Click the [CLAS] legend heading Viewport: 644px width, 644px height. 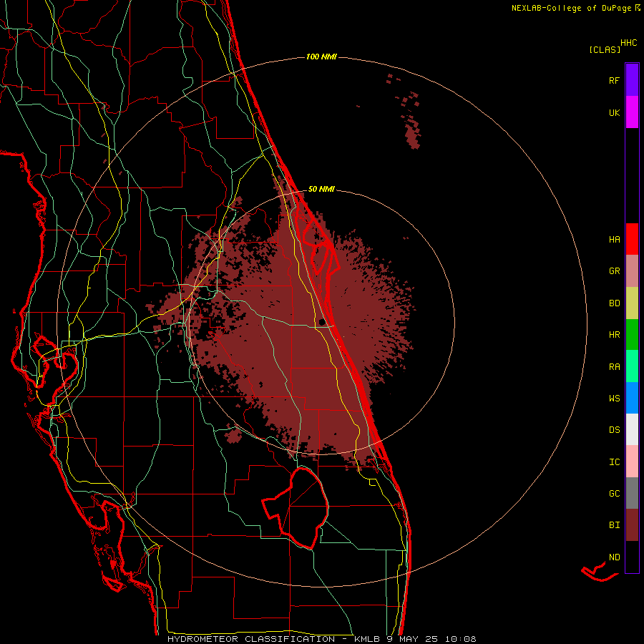click(605, 49)
